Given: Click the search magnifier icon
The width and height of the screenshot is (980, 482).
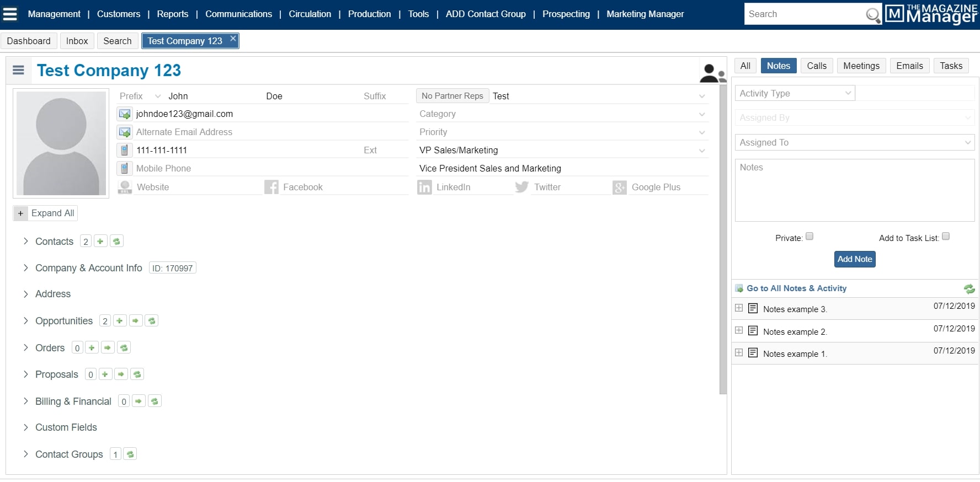Looking at the screenshot, I should click(872, 15).
